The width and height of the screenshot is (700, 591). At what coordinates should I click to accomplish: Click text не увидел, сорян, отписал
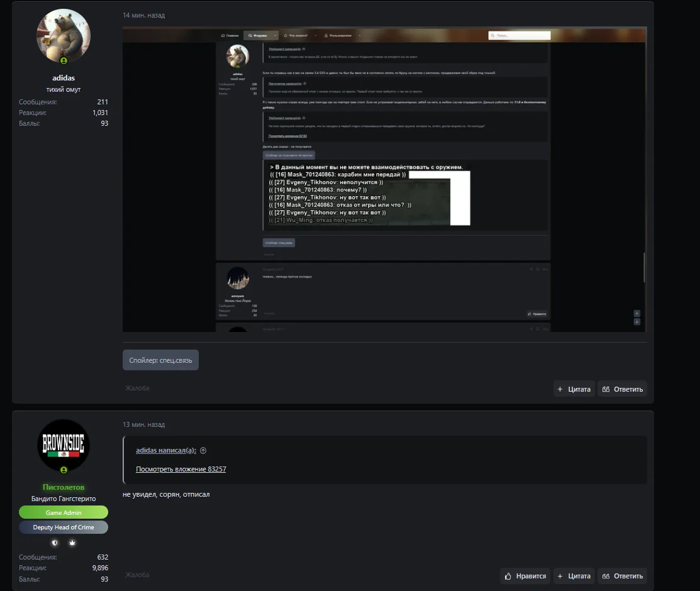coord(166,494)
